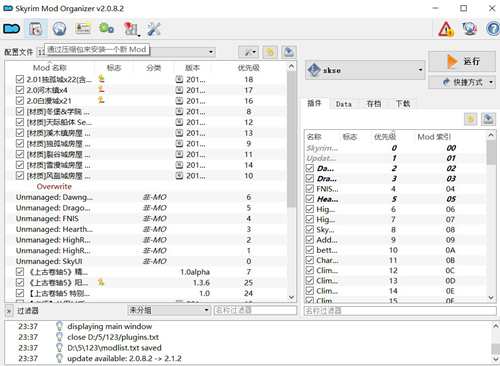Check for updates globe icon

470,29
